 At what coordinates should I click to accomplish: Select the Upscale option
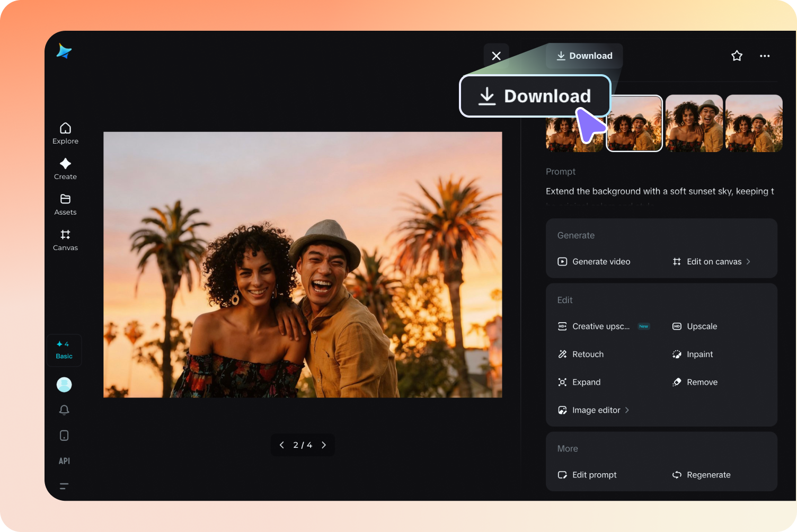702,326
